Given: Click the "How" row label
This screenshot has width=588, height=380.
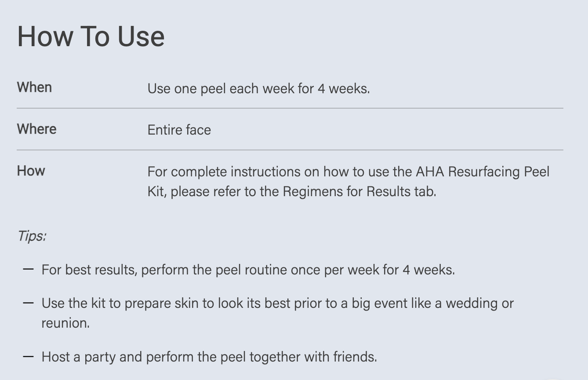Looking at the screenshot, I should click(31, 171).
